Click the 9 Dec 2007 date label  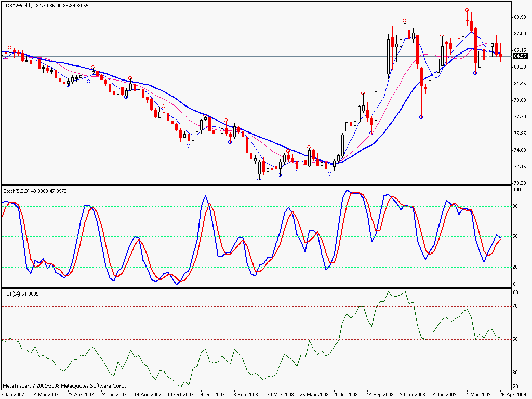[x=212, y=395]
